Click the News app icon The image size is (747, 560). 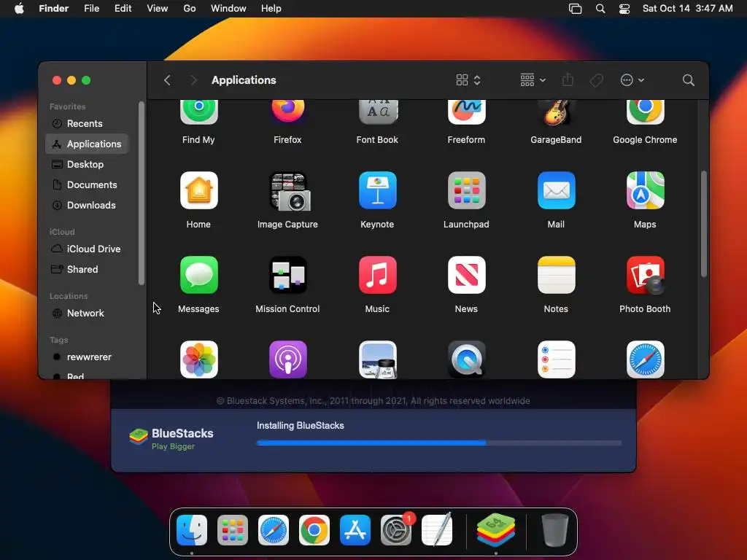click(x=466, y=275)
